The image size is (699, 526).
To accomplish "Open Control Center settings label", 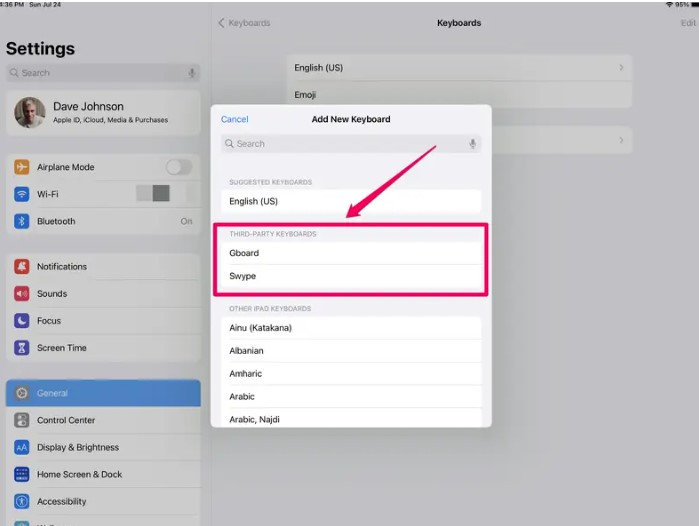I will click(x=66, y=420).
